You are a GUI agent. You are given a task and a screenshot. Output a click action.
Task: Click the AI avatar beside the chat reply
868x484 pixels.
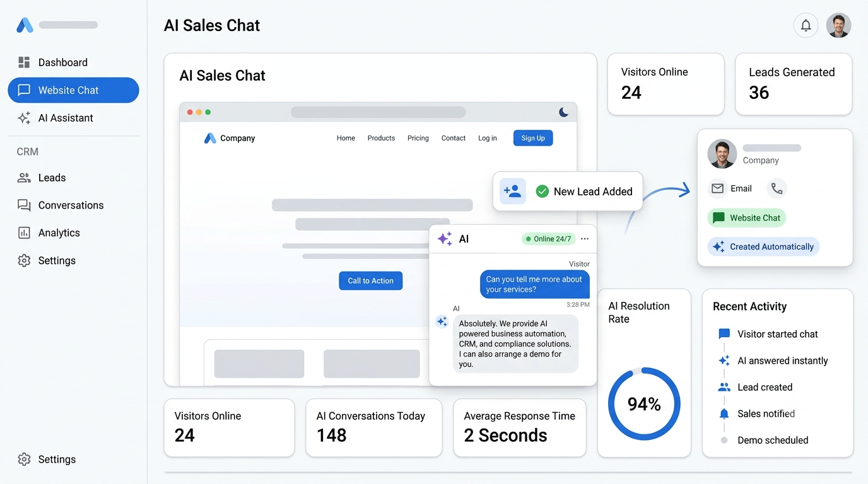(442, 321)
